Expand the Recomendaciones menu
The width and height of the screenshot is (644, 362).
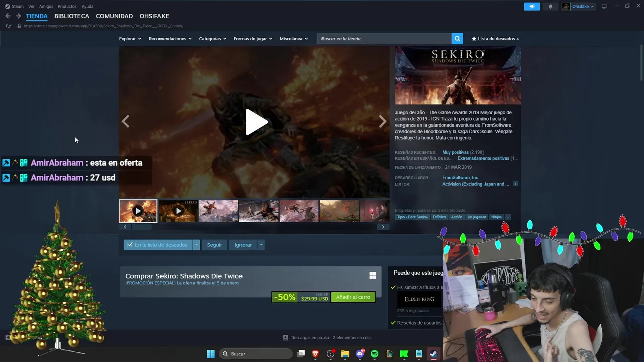(170, 39)
